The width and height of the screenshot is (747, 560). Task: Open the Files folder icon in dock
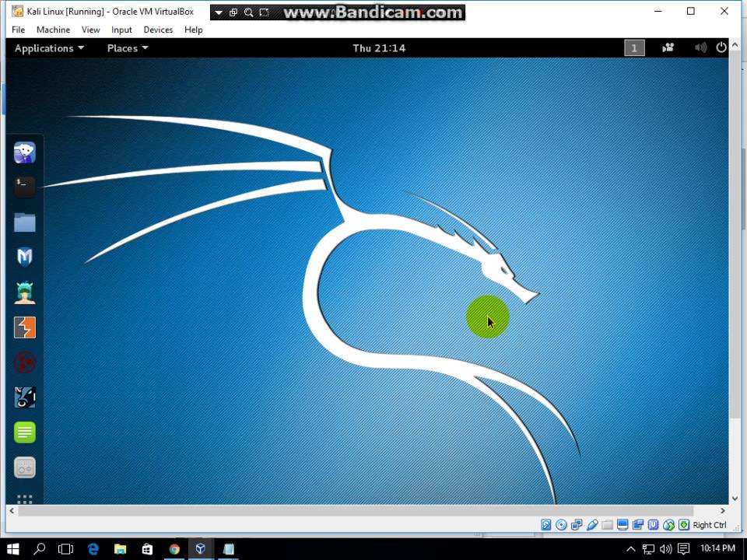point(25,222)
